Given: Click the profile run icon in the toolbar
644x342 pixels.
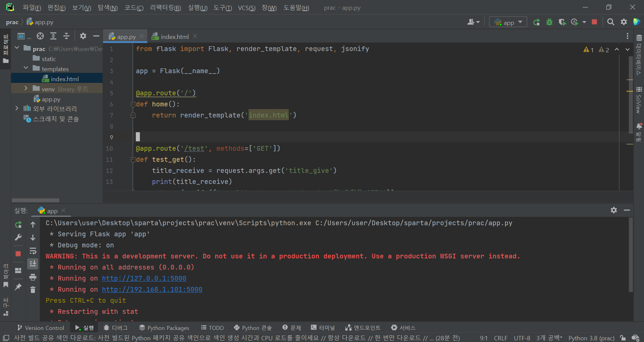Looking at the screenshot, I should point(575,22).
